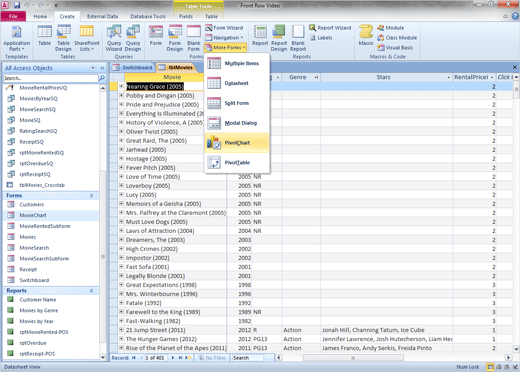The width and height of the screenshot is (520, 372).
Task: Open the Visual Basic editor
Action: point(395,48)
